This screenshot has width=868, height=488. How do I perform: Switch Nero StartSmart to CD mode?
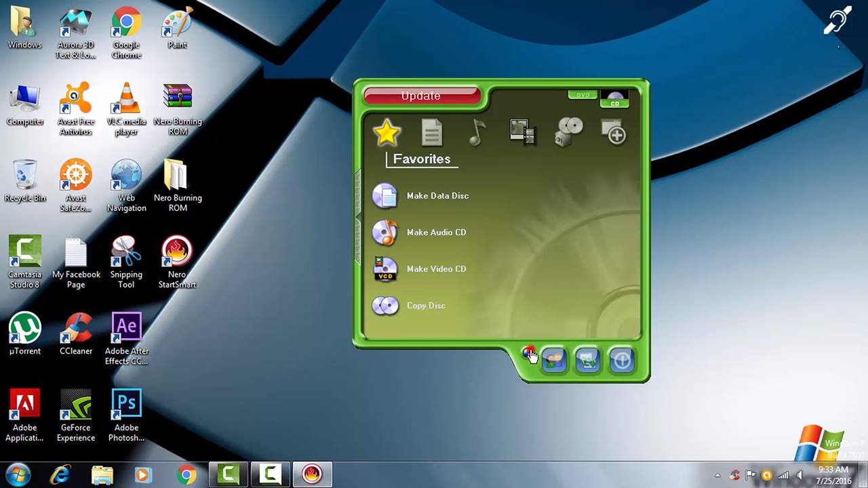click(x=615, y=100)
